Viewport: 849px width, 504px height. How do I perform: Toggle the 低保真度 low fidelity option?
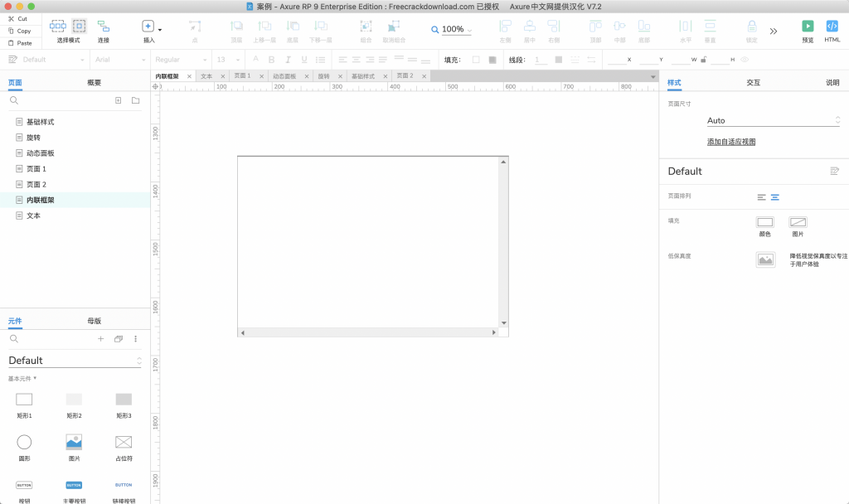[765, 260]
